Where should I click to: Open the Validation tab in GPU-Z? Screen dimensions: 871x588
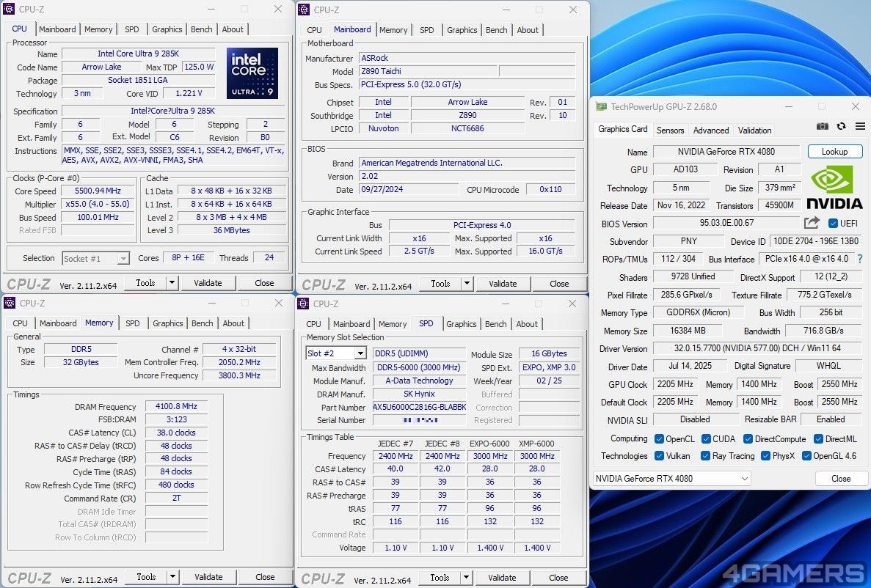click(754, 131)
